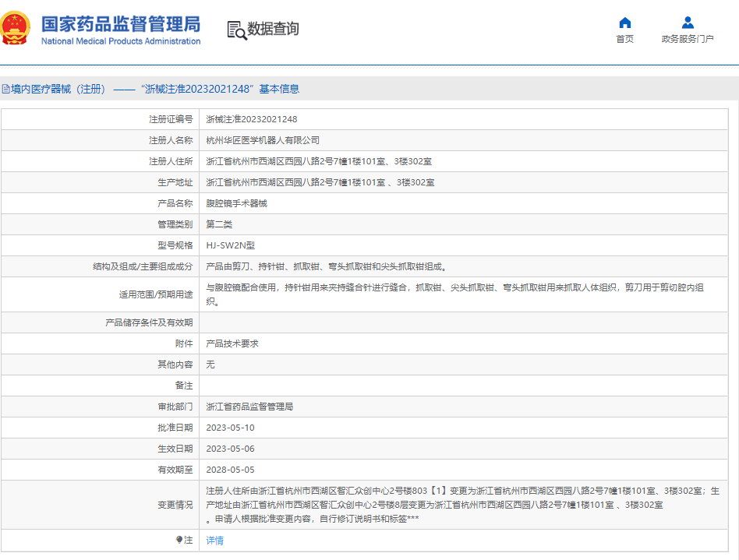Click the government service portal user icon
Image resolution: width=739 pixels, height=560 pixels.
[x=688, y=23]
